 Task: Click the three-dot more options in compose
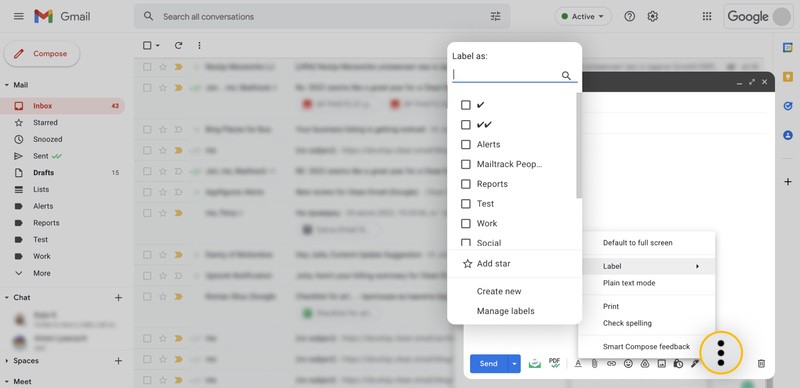(x=721, y=352)
